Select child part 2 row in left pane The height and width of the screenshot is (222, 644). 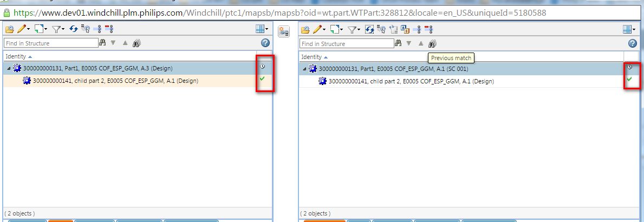137,81
